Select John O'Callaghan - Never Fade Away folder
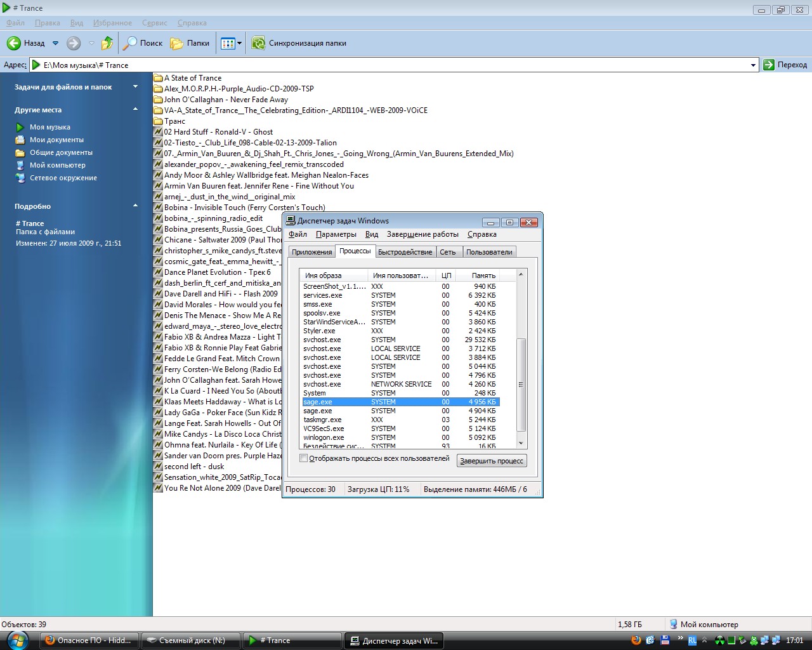Viewport: 812px width, 650px height. point(221,100)
